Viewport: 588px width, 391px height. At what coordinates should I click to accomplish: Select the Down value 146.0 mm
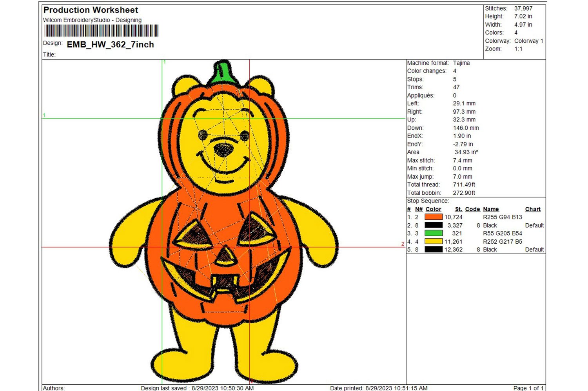466,128
